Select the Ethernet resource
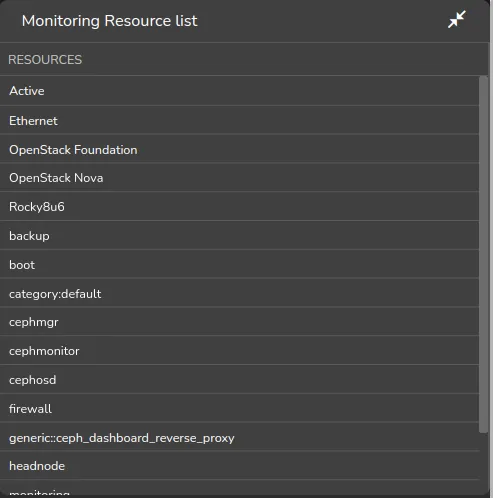Image resolution: width=493 pixels, height=498 pixels. [x=239, y=120]
